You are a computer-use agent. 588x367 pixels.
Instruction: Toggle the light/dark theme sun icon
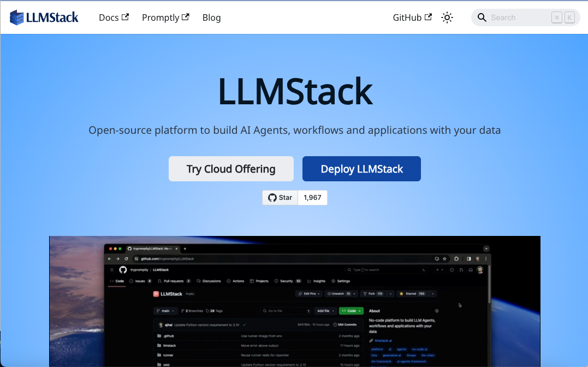(x=447, y=17)
